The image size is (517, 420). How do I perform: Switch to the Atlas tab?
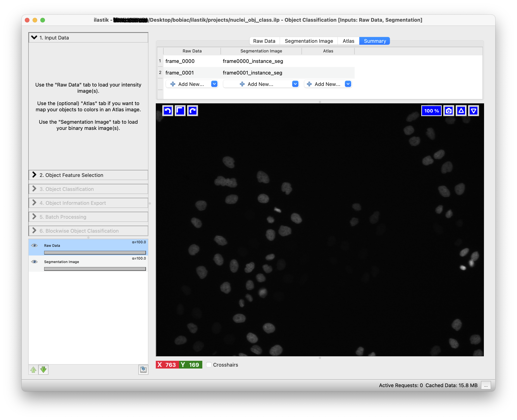[348, 41]
